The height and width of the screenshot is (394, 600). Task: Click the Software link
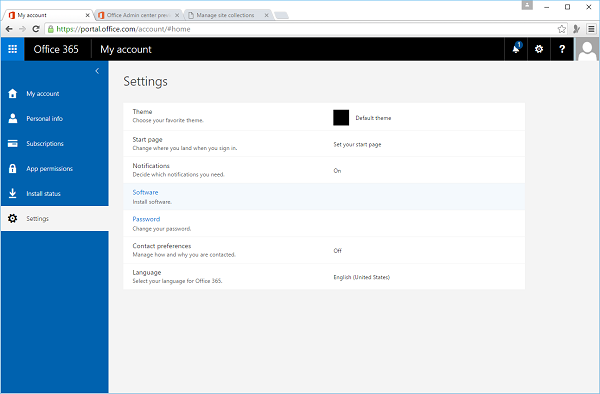click(145, 192)
